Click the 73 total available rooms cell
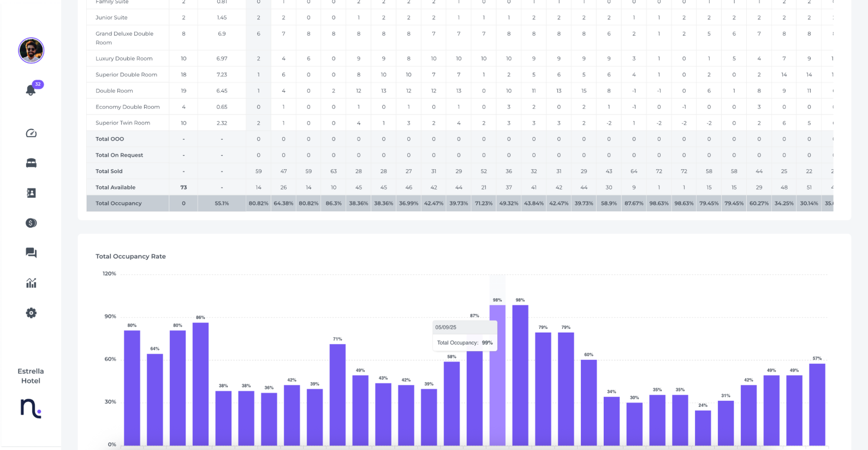 click(183, 187)
